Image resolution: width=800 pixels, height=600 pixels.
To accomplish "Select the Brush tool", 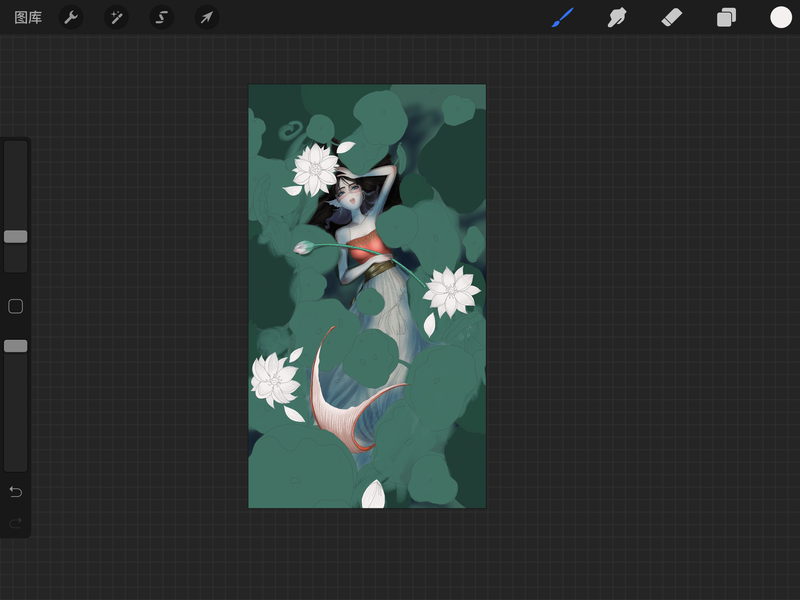I will [x=563, y=17].
